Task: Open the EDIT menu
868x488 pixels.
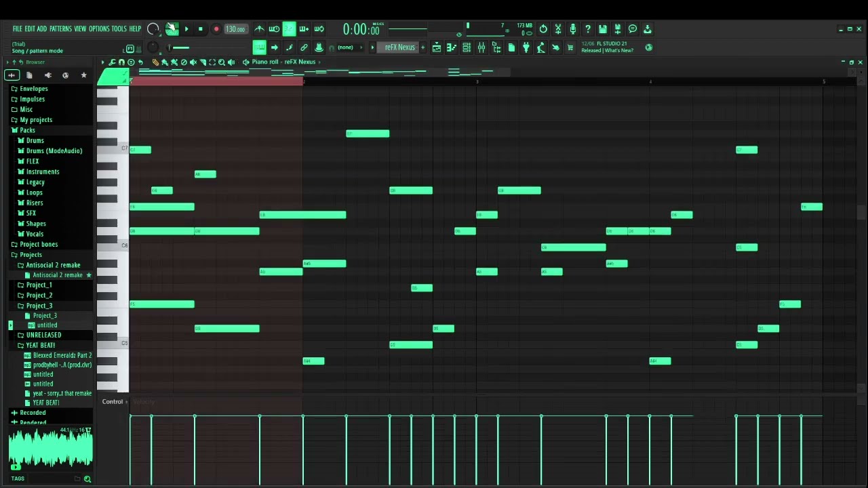Action: pyautogui.click(x=30, y=28)
